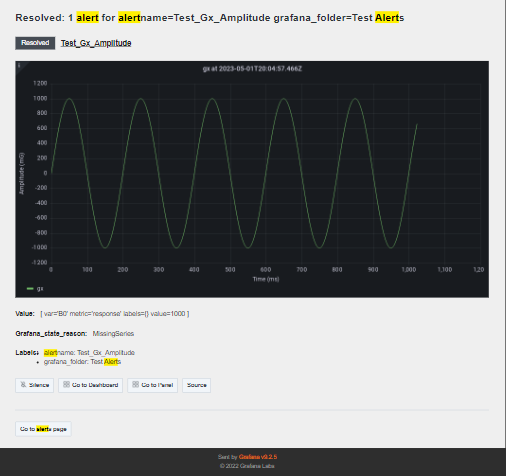Select the gx series legend label

click(x=40, y=289)
